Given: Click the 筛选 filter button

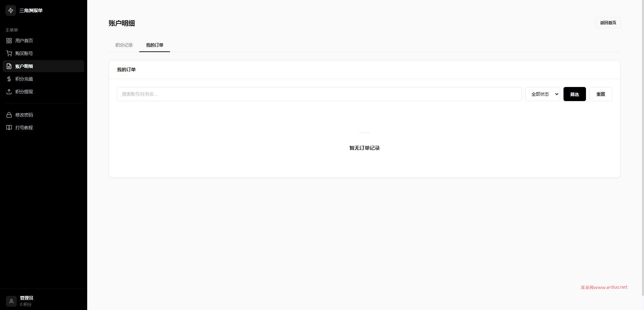Looking at the screenshot, I should click(x=575, y=94).
